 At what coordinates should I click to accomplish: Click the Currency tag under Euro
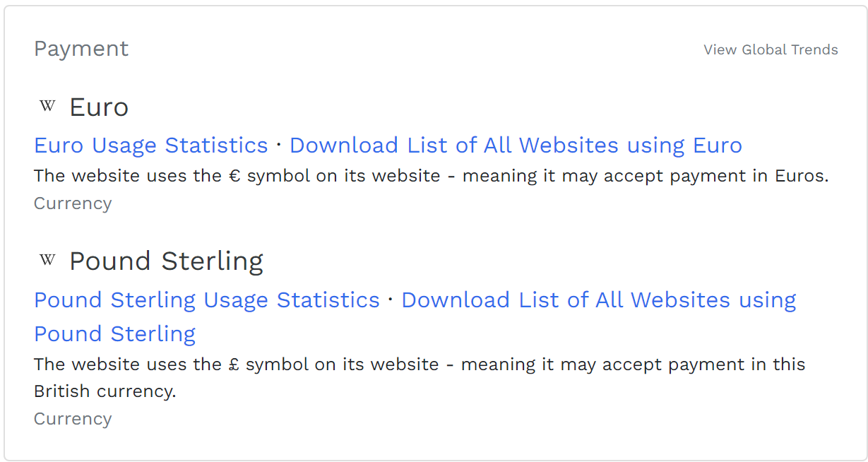(73, 203)
